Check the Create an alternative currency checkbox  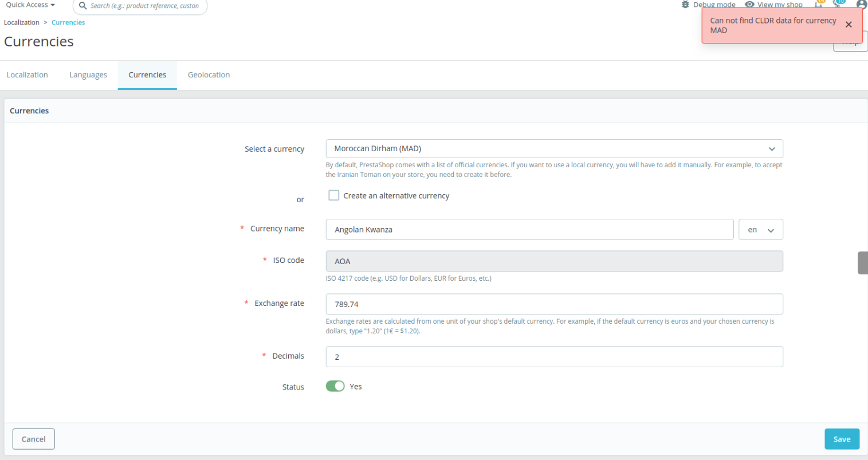coord(333,195)
